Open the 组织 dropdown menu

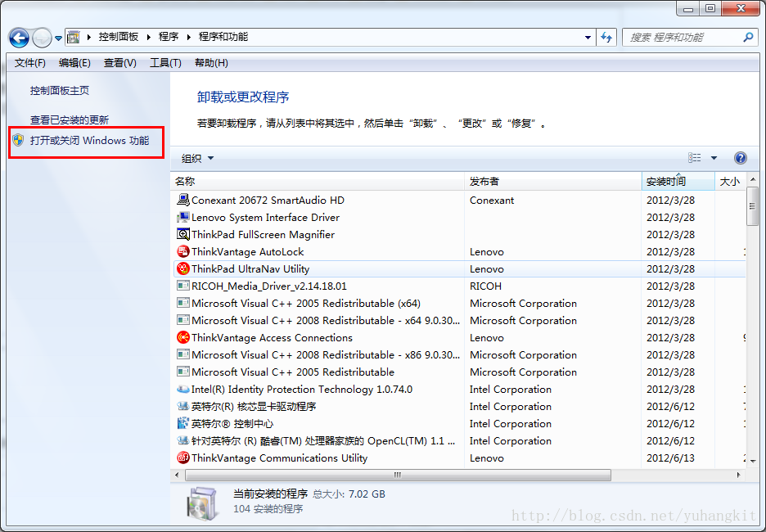[197, 158]
